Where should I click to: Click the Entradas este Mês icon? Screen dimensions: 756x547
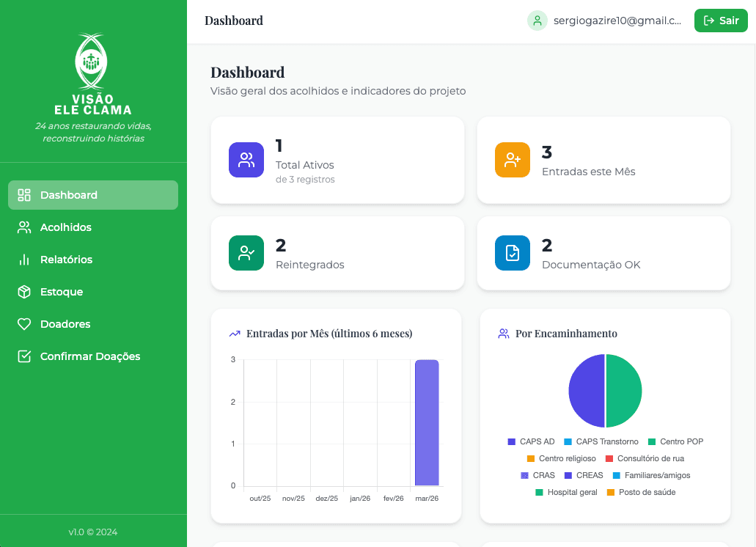click(x=513, y=160)
